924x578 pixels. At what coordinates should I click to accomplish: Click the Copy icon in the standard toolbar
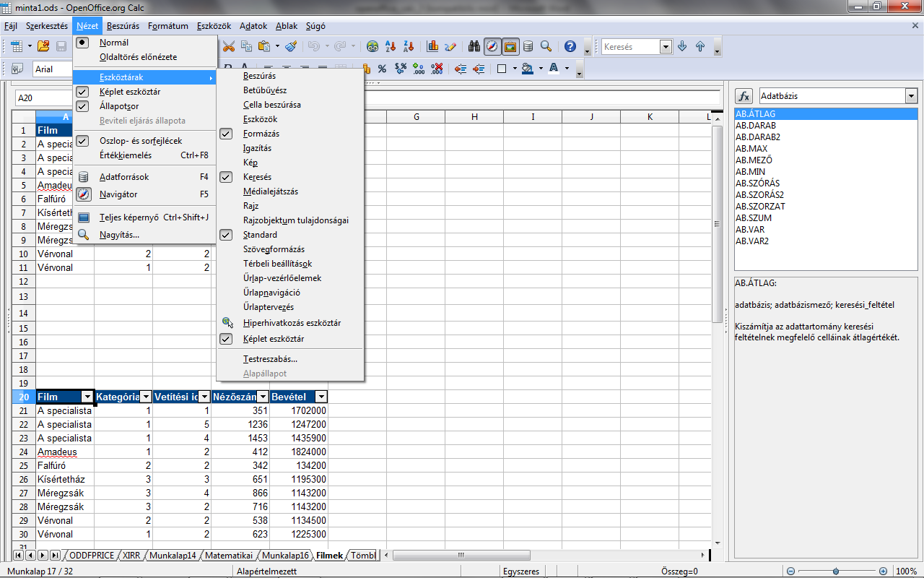[x=247, y=46]
